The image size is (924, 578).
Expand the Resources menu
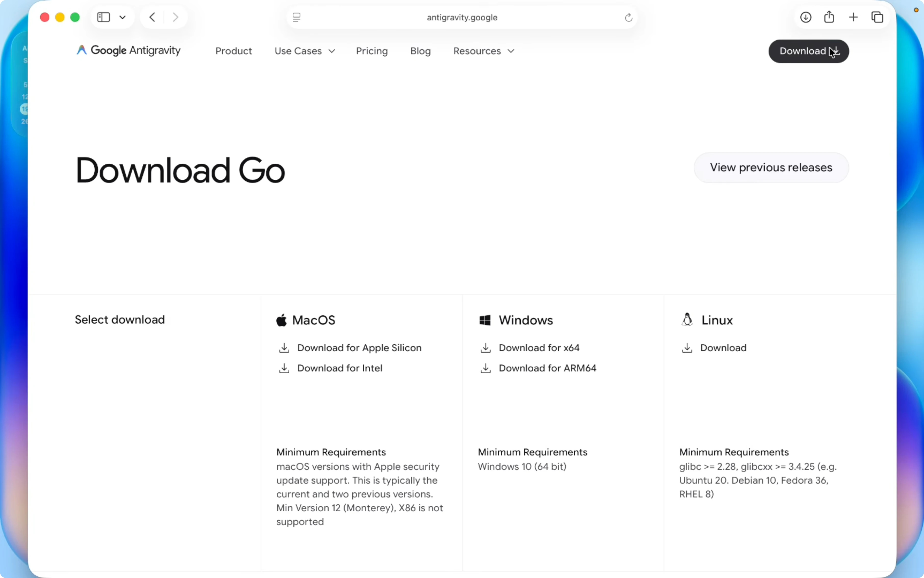484,51
